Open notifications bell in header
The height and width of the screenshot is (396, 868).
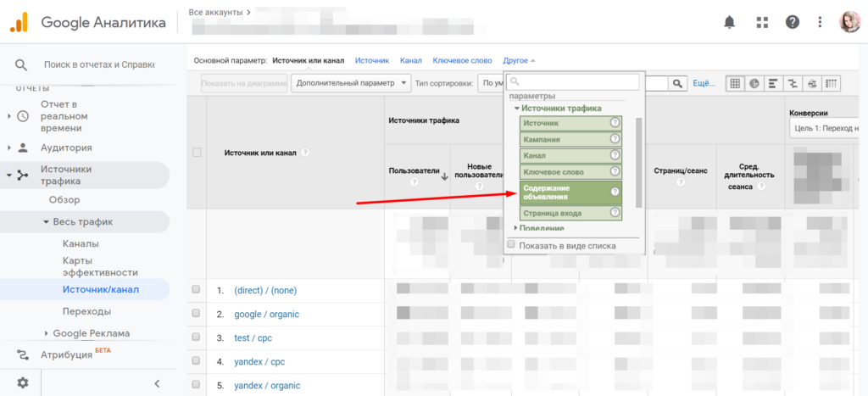729,22
